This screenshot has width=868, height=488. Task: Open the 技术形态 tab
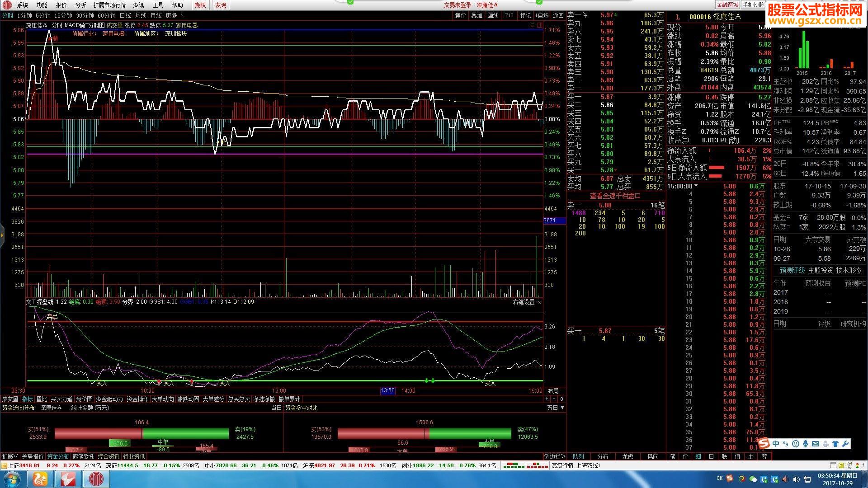tap(849, 270)
